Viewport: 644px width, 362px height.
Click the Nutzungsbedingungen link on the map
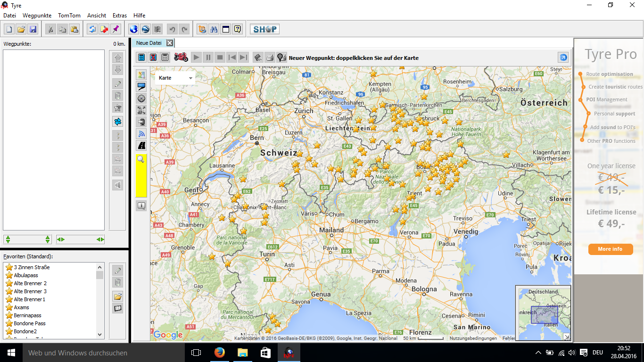click(x=473, y=338)
